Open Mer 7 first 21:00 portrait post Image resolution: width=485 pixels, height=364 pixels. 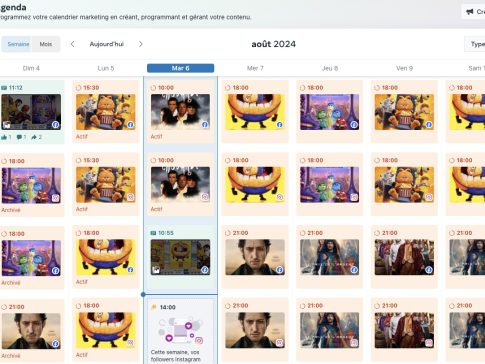(x=255, y=257)
